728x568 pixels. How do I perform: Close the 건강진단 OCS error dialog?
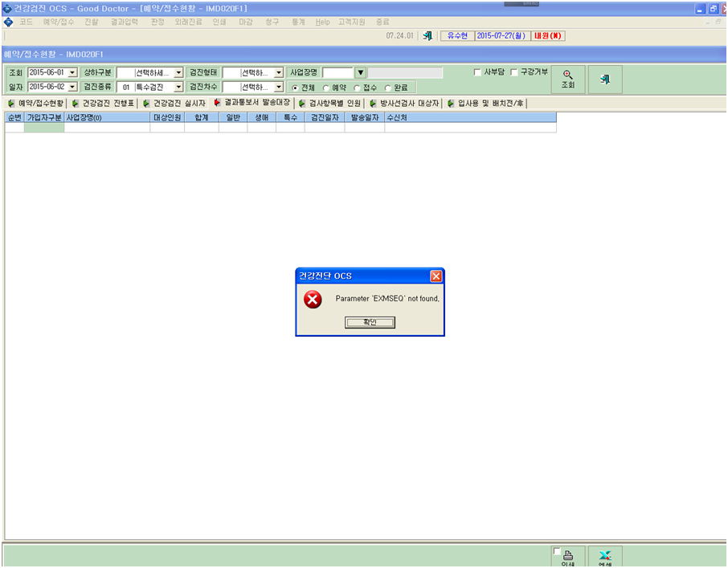(436, 276)
